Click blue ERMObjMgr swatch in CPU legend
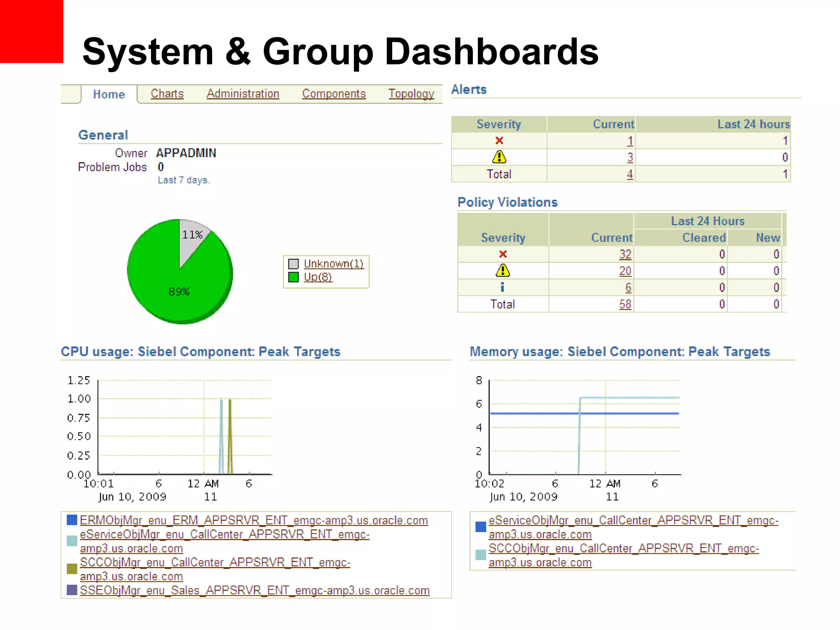This screenshot has height=630, width=840. click(x=72, y=520)
